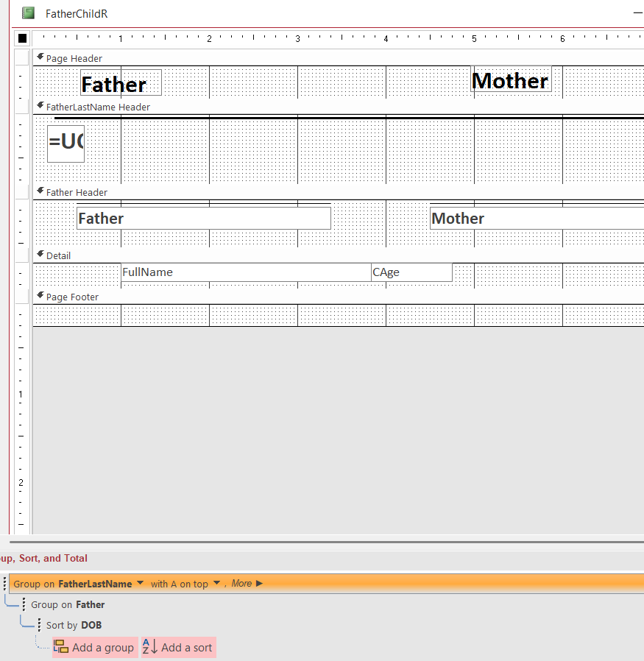644x661 pixels.
Task: Click the green report icon beside FatherChildR
Action: (28, 13)
